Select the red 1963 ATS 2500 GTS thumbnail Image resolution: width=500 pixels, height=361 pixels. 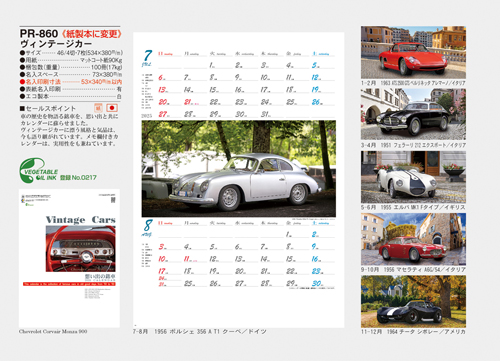coord(413,52)
